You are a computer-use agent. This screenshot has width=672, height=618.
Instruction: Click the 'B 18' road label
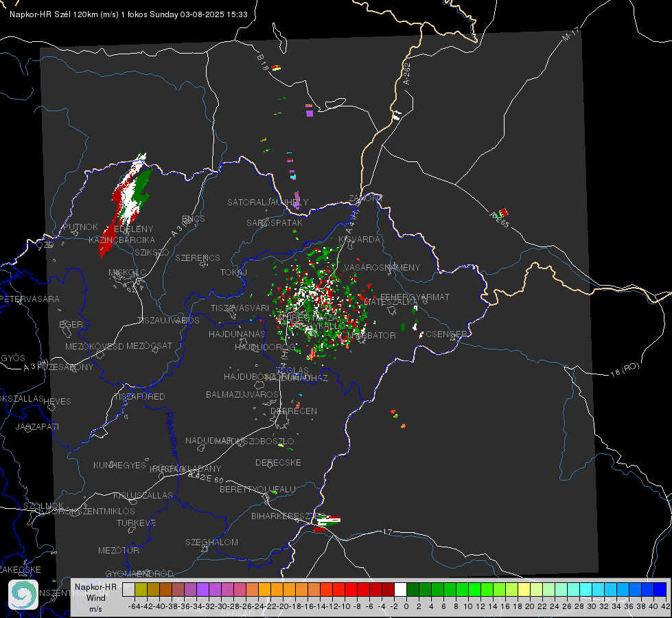pyautogui.click(x=263, y=62)
